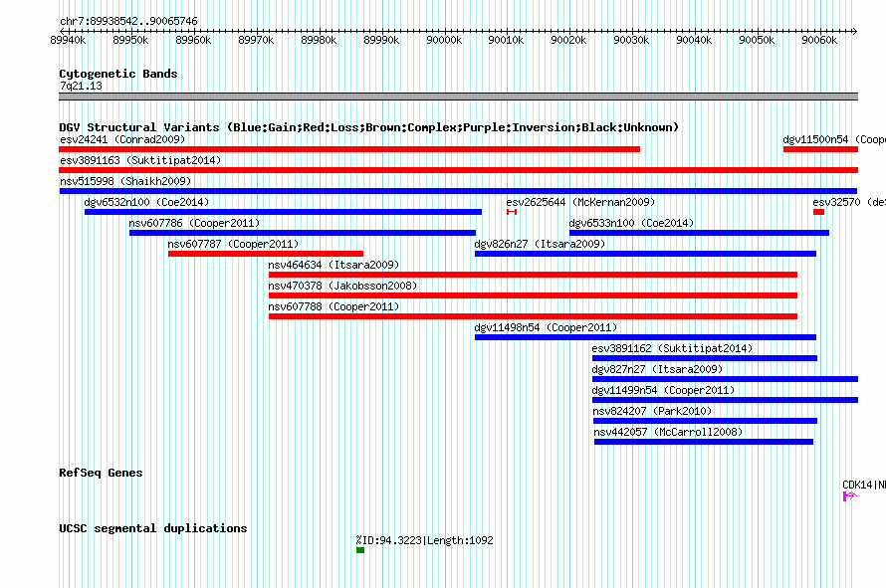
Task: Click the nsv442057 (McCarroll2008) label
Action: (668, 432)
